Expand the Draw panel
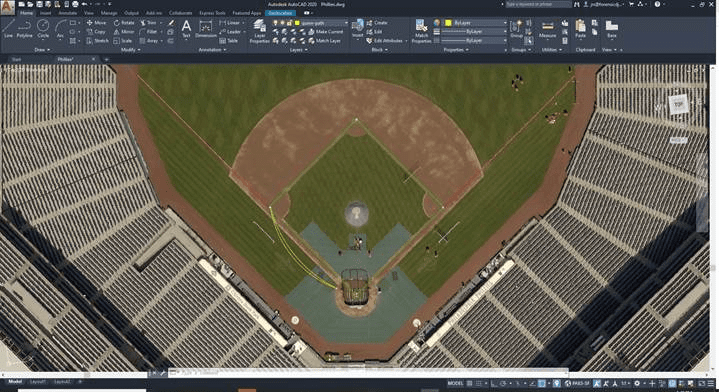 click(42, 50)
